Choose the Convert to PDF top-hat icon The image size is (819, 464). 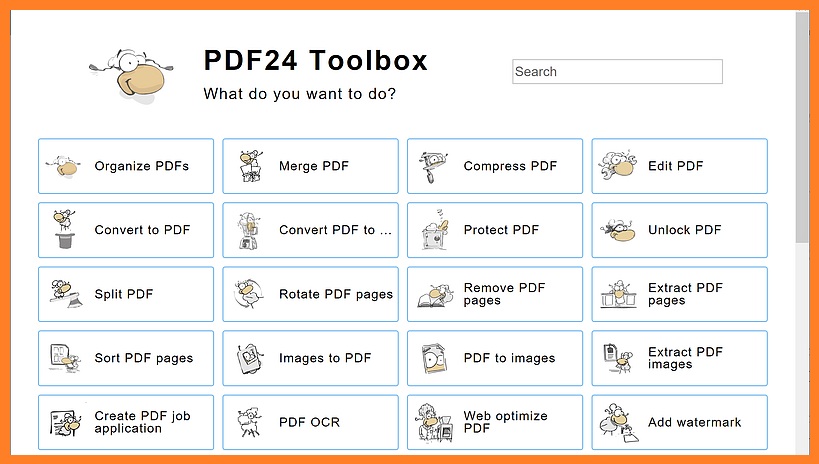point(64,229)
